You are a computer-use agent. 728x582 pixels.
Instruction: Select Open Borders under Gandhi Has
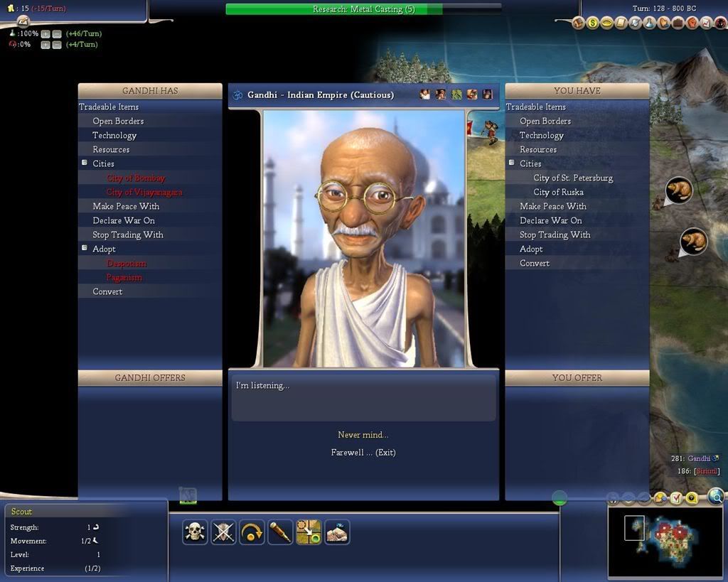point(118,121)
